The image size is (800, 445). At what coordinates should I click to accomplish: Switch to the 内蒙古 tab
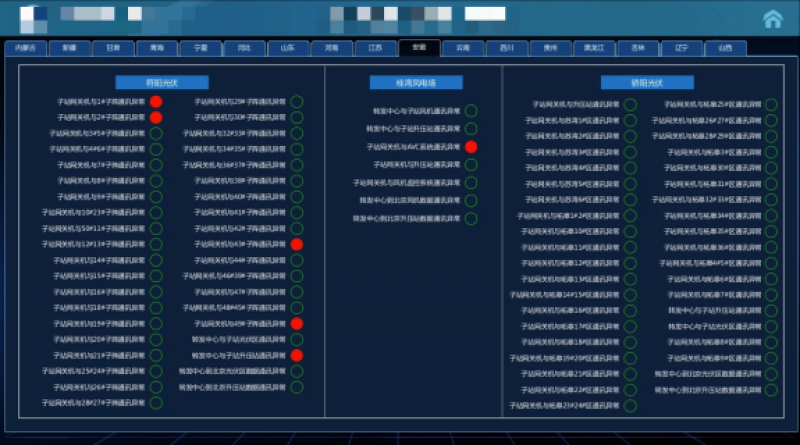tap(26, 48)
